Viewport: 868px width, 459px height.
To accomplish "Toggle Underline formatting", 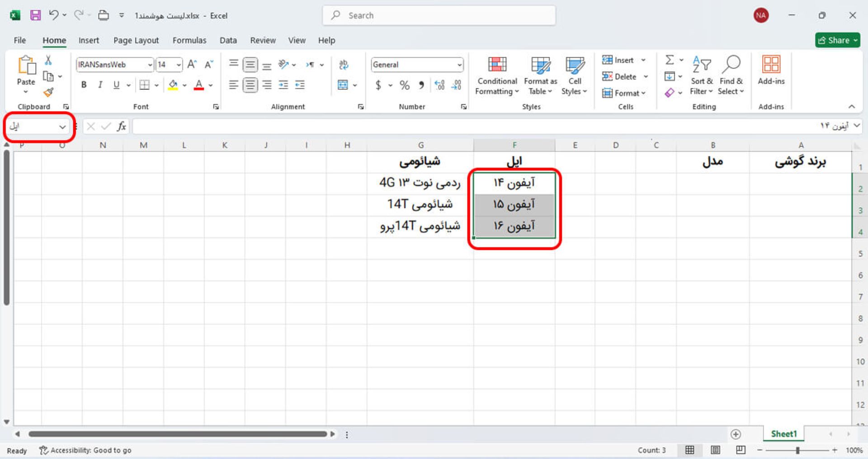I will [x=116, y=84].
